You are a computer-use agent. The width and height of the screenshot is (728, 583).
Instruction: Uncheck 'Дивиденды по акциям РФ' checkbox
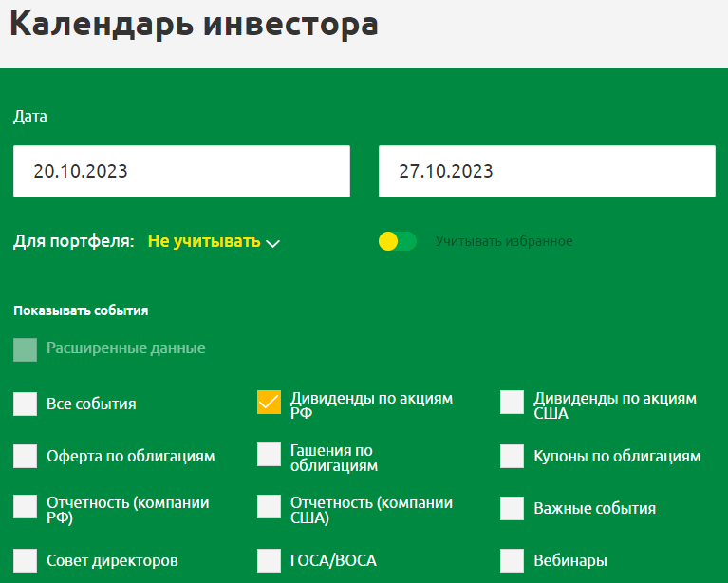click(270, 403)
